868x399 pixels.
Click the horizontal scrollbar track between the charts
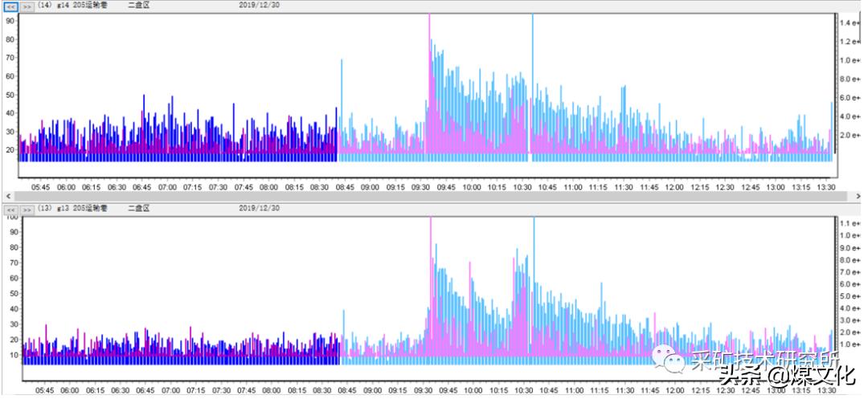pos(434,197)
